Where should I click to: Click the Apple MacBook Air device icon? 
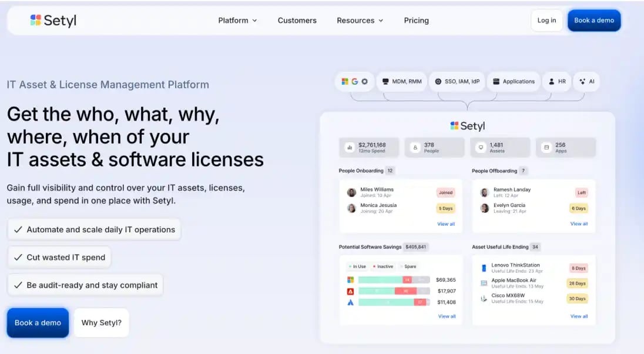(x=484, y=283)
